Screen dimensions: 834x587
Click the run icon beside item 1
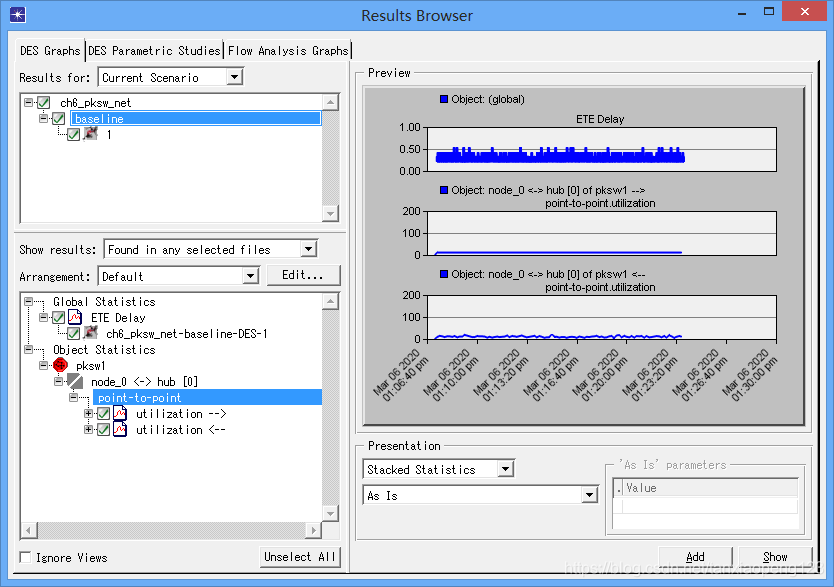91,134
